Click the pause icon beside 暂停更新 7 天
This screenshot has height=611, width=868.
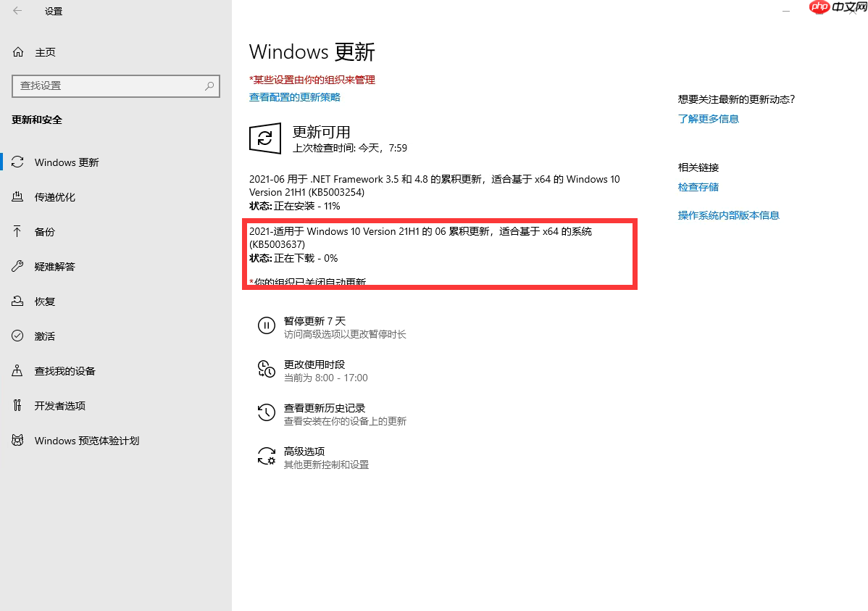(267, 325)
